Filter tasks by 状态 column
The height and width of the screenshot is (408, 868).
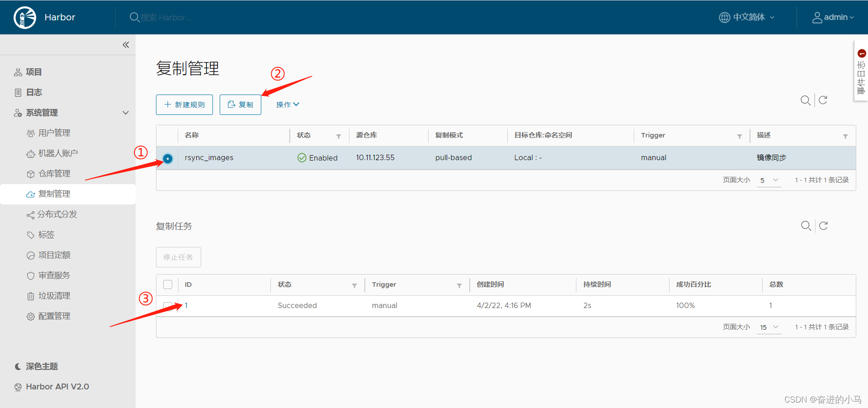[354, 285]
